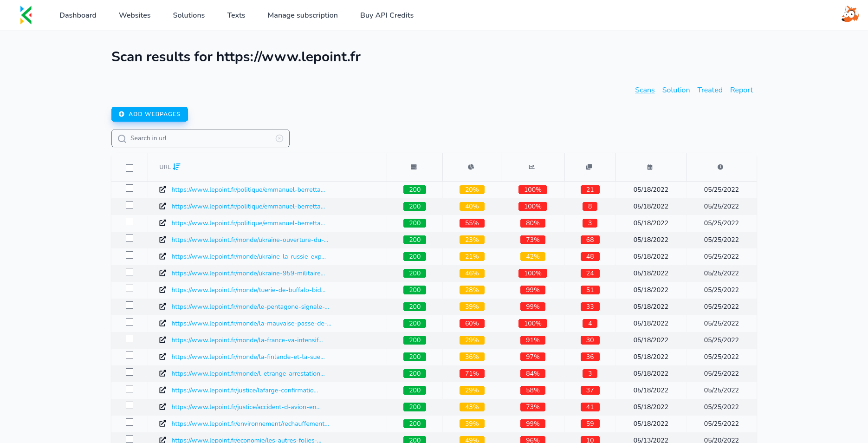Open external link icon for la-mauvaise-passe-de row
The height and width of the screenshot is (443, 868).
(162, 323)
